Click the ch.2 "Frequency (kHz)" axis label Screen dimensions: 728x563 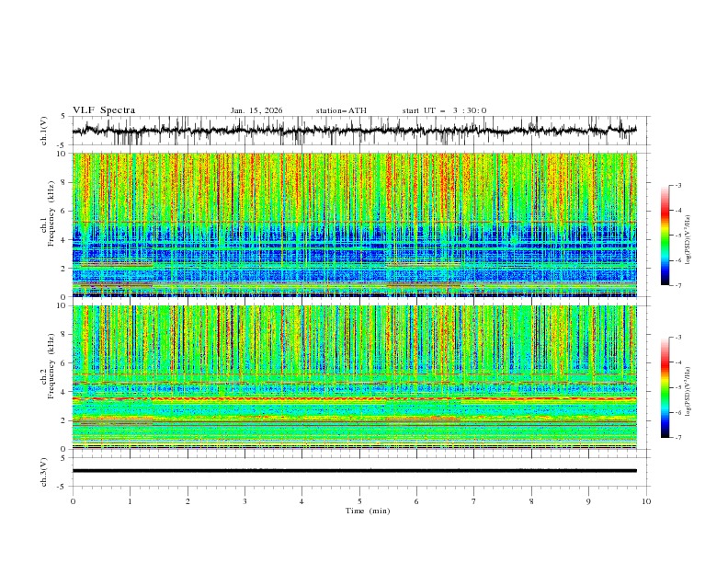tap(51, 364)
